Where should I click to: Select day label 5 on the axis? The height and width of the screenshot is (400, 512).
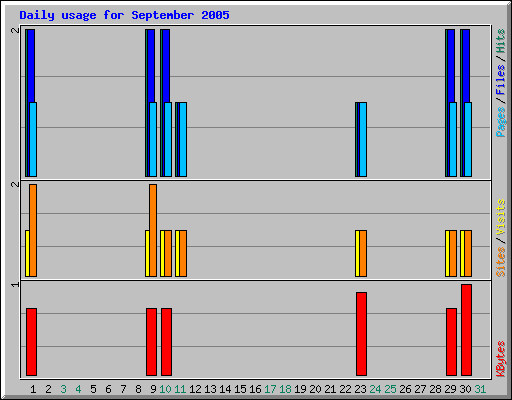(93, 389)
